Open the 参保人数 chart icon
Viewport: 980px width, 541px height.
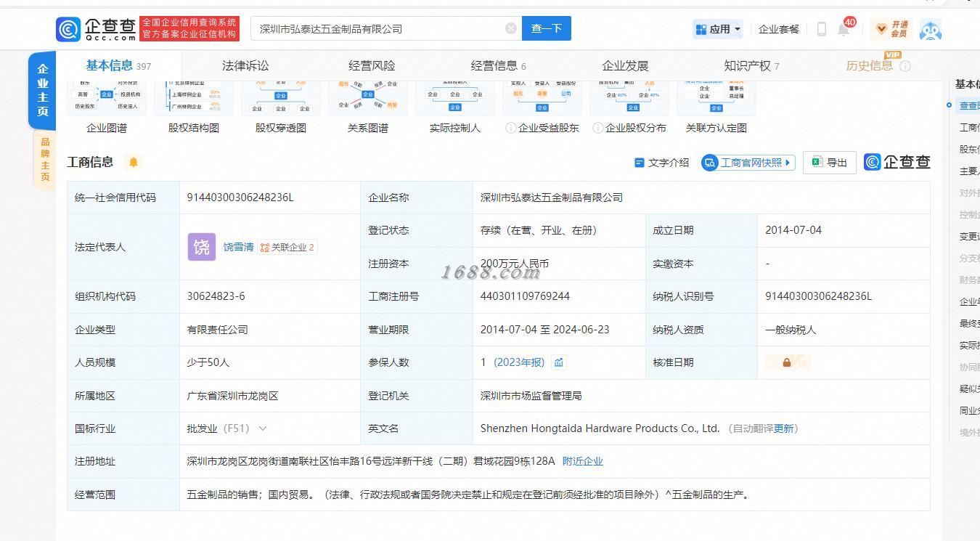point(558,362)
